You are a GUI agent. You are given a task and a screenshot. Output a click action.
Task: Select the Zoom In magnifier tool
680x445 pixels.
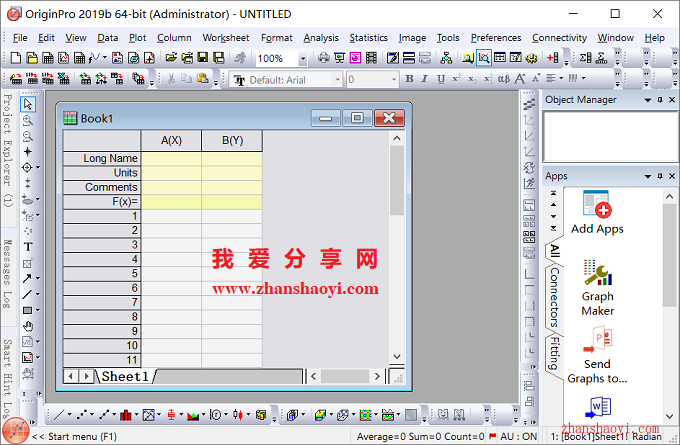[28, 120]
